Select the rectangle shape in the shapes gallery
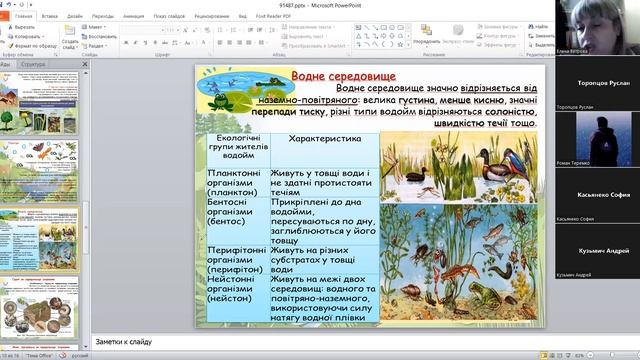640x360 pixels. point(384,28)
